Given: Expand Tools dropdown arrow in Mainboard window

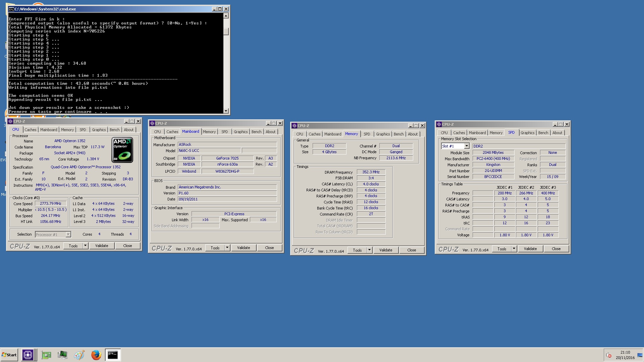Looking at the screenshot, I should [227, 248].
